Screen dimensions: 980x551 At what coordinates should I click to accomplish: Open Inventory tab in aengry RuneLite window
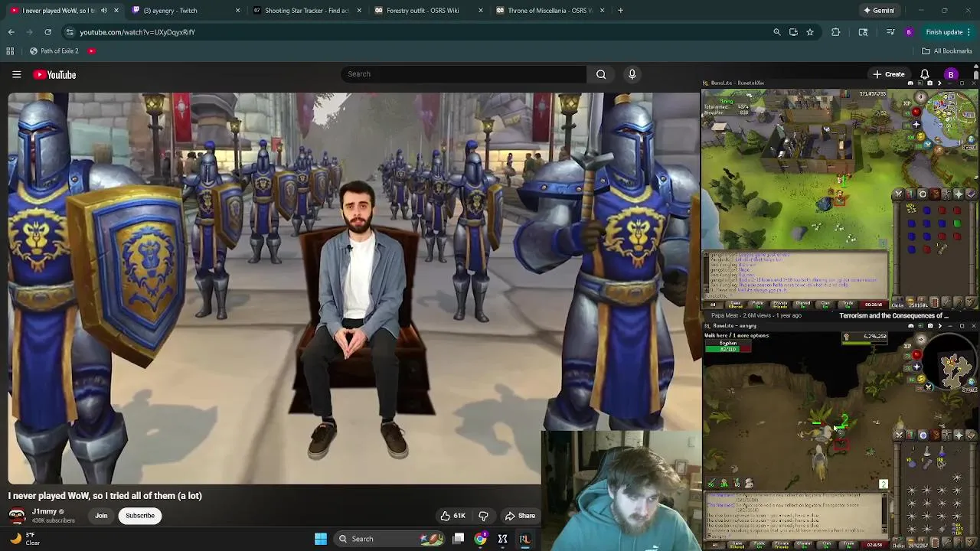[935, 435]
